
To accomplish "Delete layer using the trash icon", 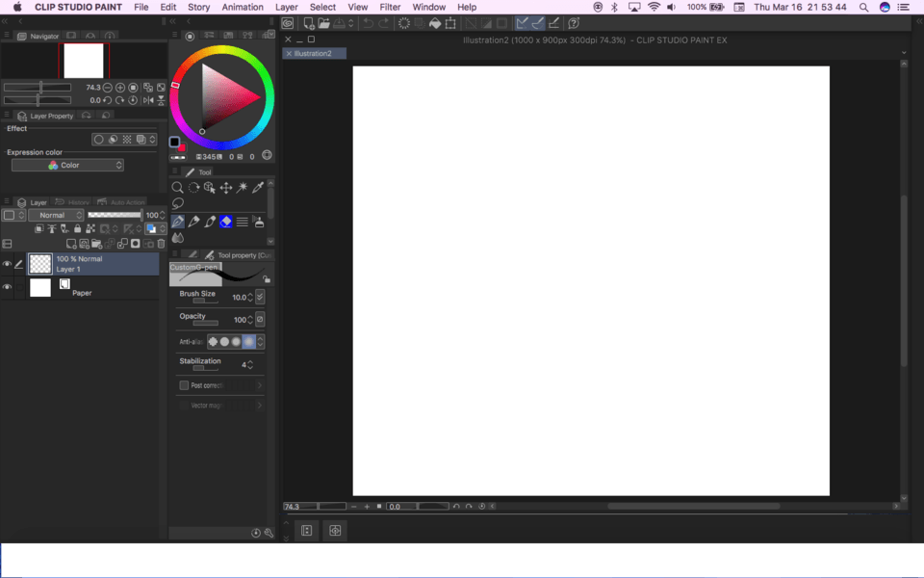I will (x=161, y=244).
